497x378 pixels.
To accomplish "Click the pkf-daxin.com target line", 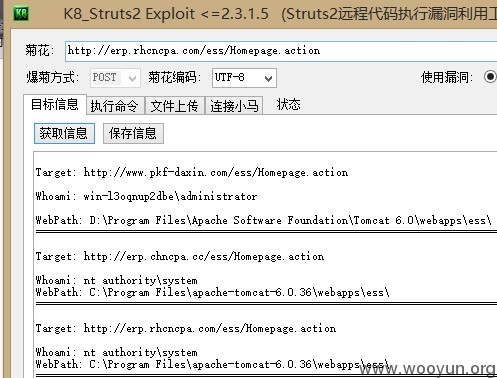I will (x=192, y=172).
